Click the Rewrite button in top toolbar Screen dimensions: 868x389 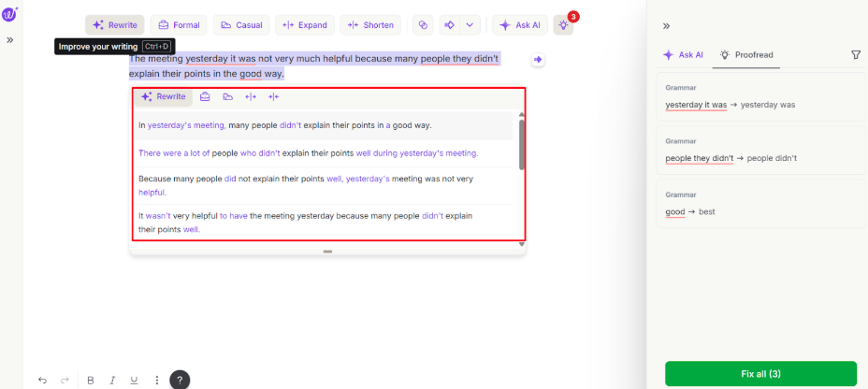coord(114,25)
